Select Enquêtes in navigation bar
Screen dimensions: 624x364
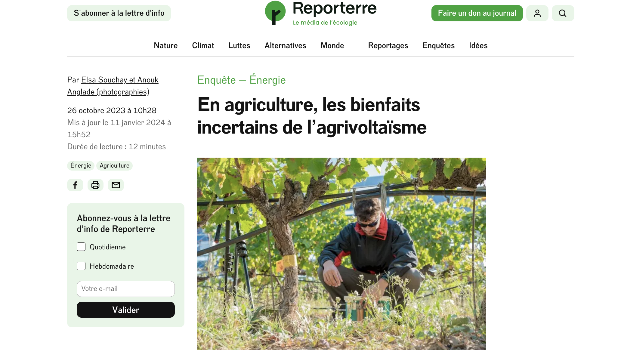[x=438, y=45]
